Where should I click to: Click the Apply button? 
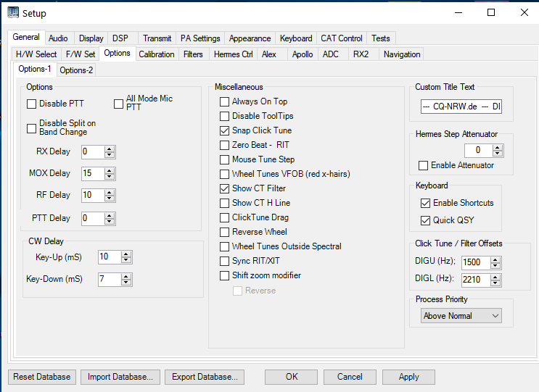tap(408, 377)
